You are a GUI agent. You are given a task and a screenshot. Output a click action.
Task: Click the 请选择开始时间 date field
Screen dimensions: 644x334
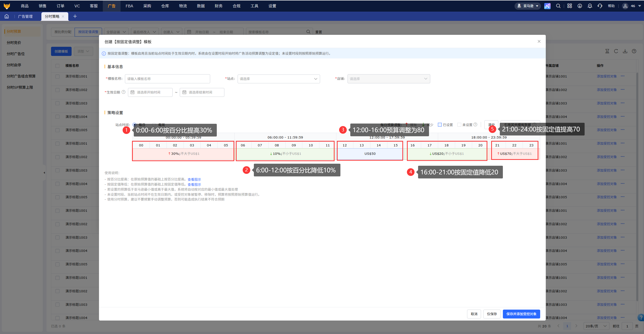tap(150, 92)
